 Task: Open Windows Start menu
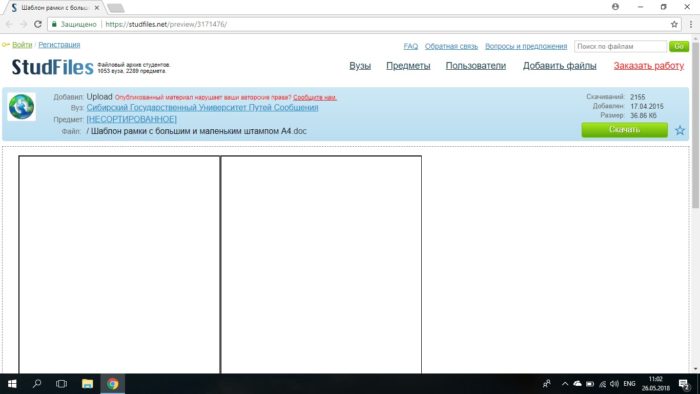12,384
